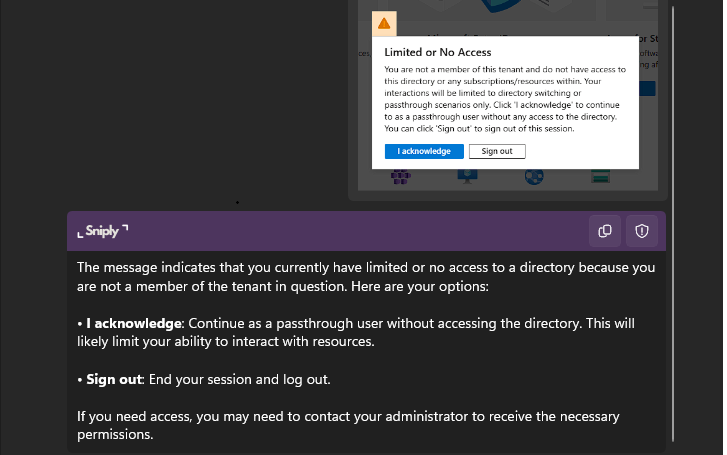Click the blue globe icon below the dialog
This screenshot has height=455, width=727.
pyautogui.click(x=534, y=176)
